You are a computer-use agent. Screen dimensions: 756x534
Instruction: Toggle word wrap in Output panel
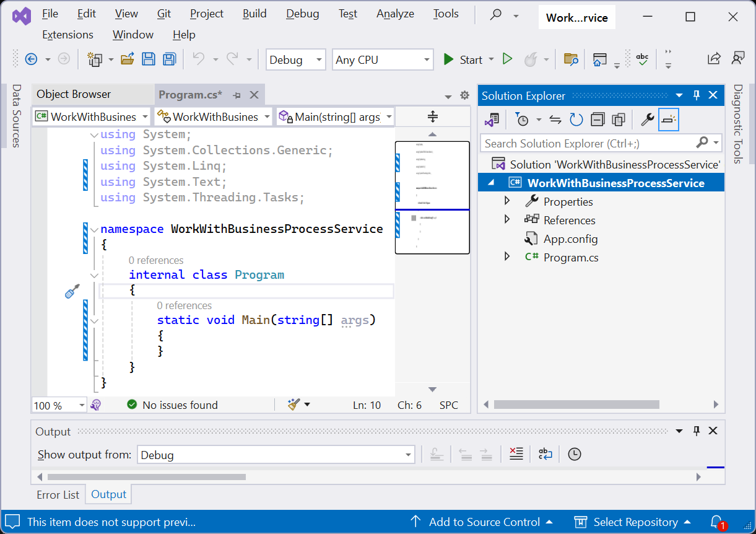pyautogui.click(x=545, y=454)
